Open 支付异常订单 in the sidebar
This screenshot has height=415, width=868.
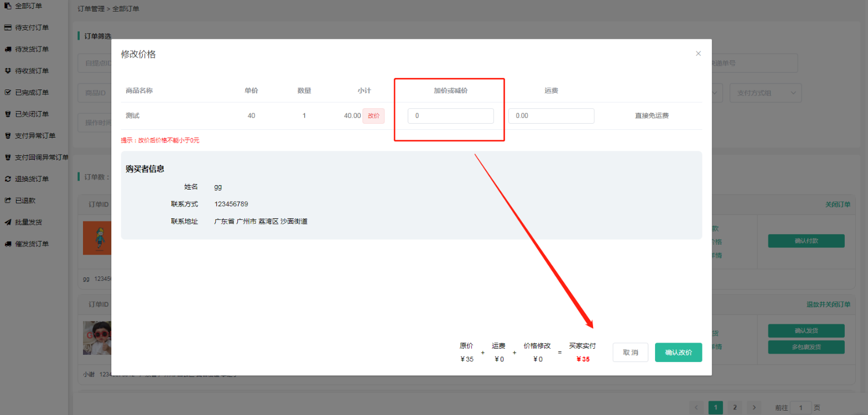[x=35, y=135]
